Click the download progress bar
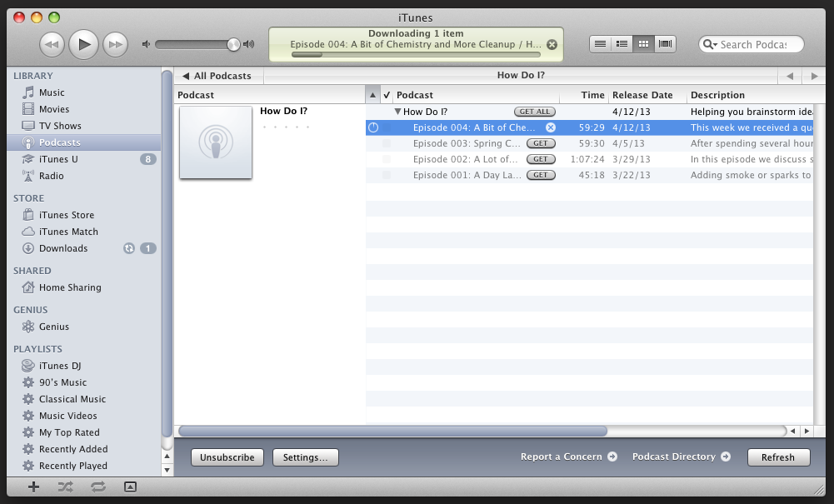Viewport: 834px width, 504px height. coord(416,54)
